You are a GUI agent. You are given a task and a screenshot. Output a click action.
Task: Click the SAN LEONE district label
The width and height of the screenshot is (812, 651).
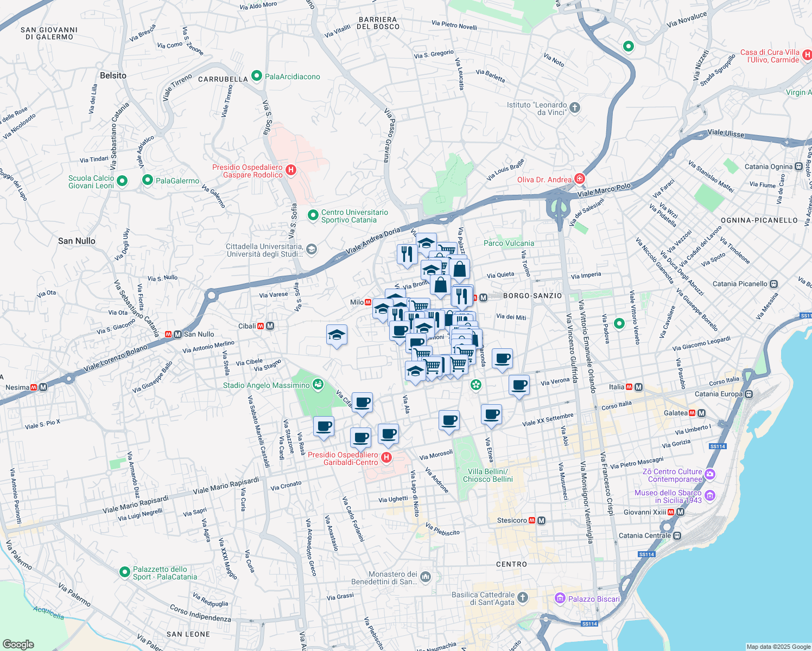click(x=188, y=634)
